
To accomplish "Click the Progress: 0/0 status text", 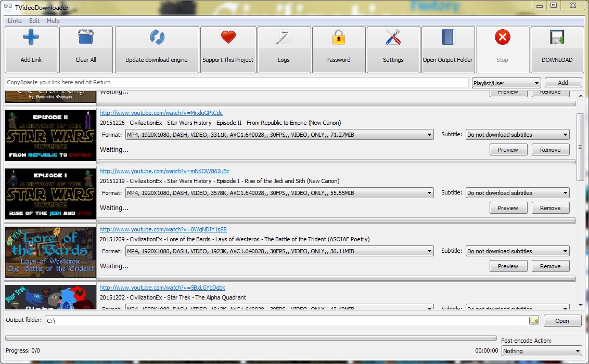I will click(x=22, y=350).
